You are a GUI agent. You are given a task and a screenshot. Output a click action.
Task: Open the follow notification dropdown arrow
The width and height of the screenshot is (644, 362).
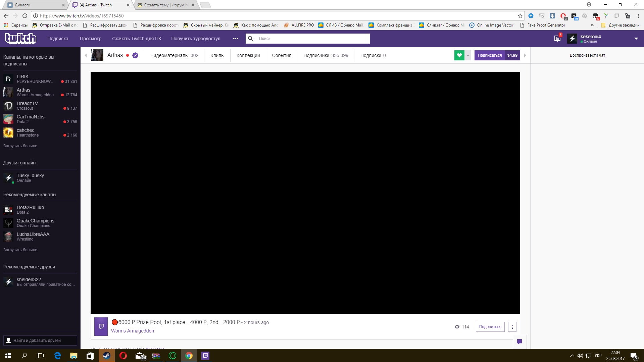(x=468, y=55)
